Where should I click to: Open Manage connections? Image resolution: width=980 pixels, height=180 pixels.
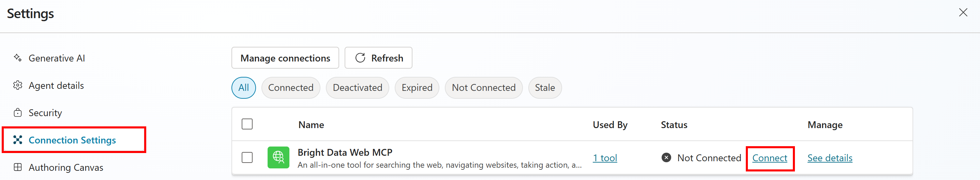(x=285, y=58)
